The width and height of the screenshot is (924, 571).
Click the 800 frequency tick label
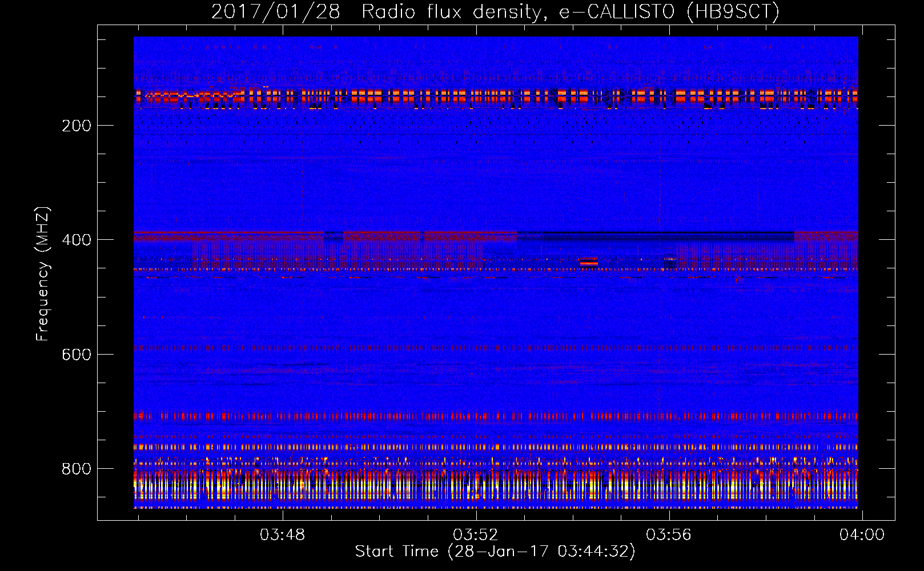(x=77, y=469)
